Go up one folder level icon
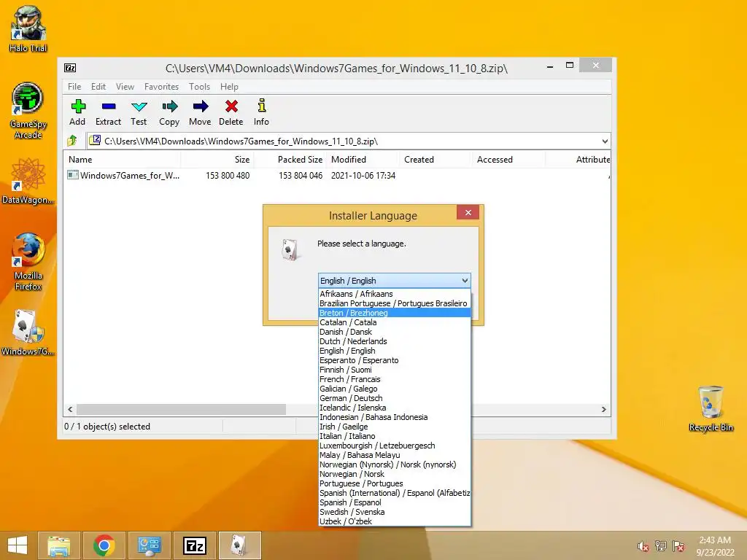 click(72, 141)
